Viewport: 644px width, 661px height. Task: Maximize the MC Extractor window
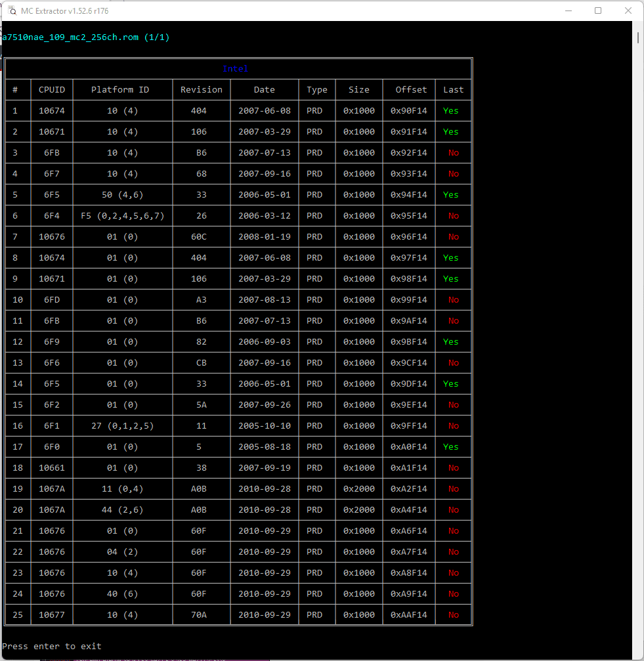click(597, 11)
